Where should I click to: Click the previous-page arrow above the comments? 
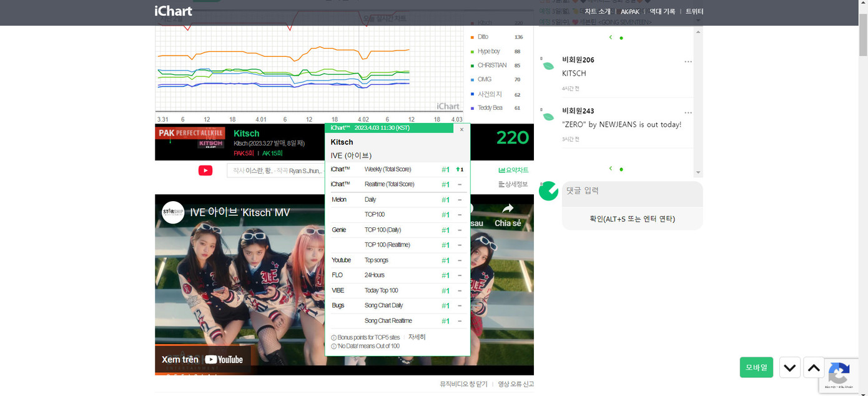[610, 37]
